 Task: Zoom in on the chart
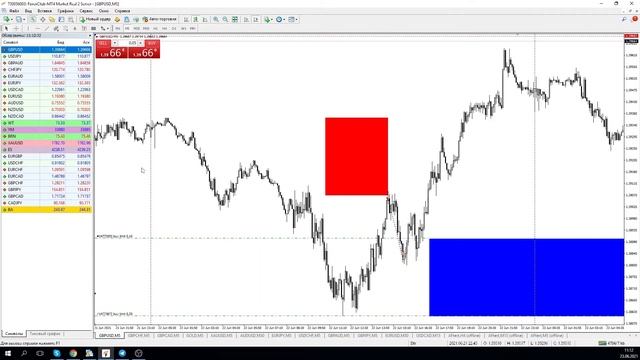click(x=216, y=19)
